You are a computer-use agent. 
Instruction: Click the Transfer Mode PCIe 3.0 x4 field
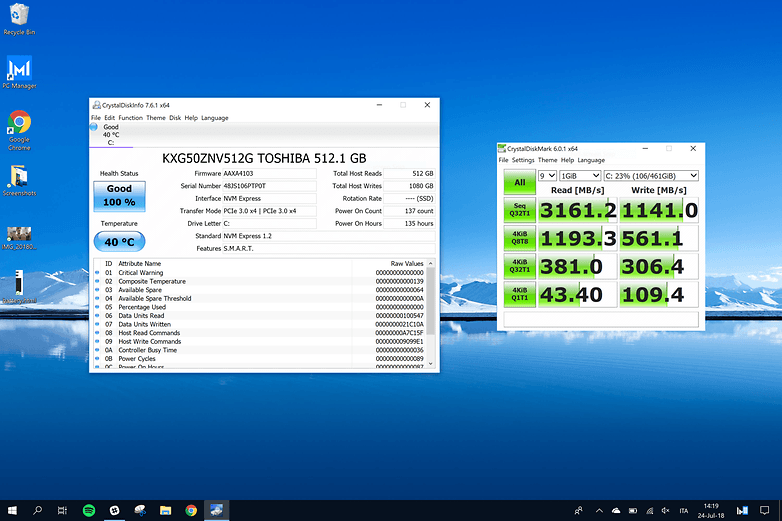(x=269, y=211)
